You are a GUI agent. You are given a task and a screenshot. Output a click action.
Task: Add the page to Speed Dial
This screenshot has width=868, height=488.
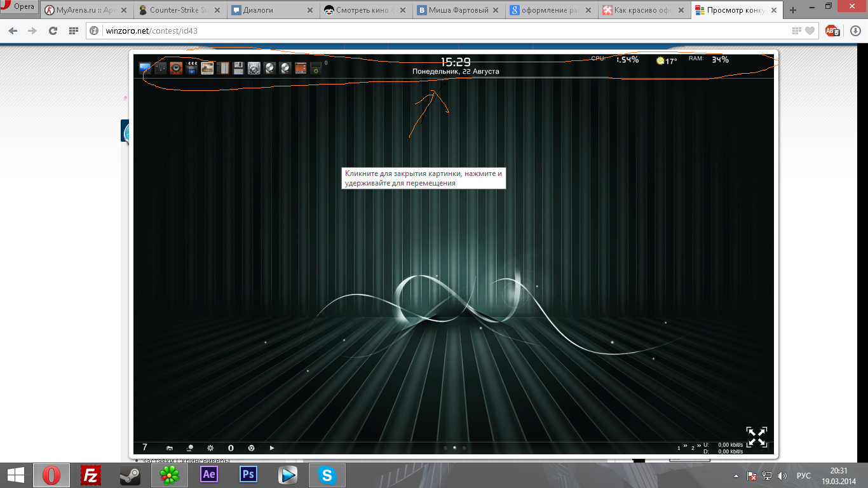797,30
